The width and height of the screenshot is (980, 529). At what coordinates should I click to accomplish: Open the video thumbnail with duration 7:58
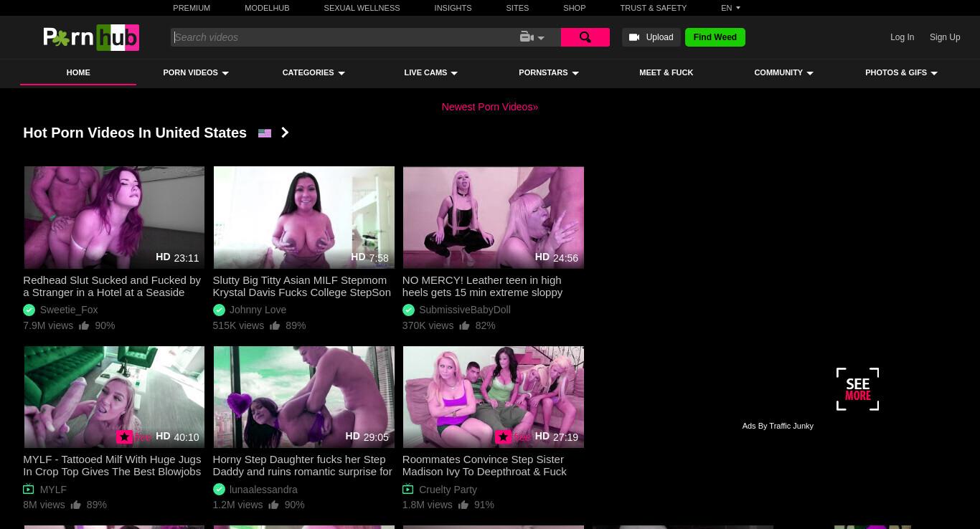pyautogui.click(x=303, y=217)
